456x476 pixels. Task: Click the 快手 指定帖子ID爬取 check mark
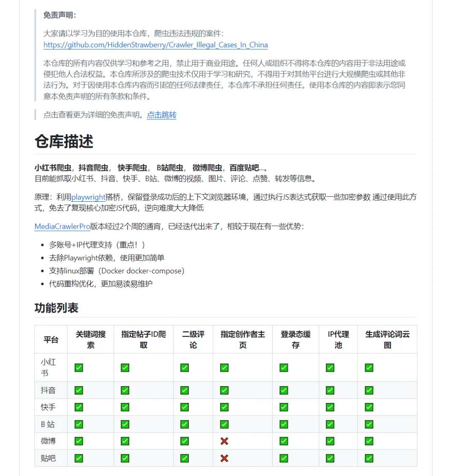(125, 407)
